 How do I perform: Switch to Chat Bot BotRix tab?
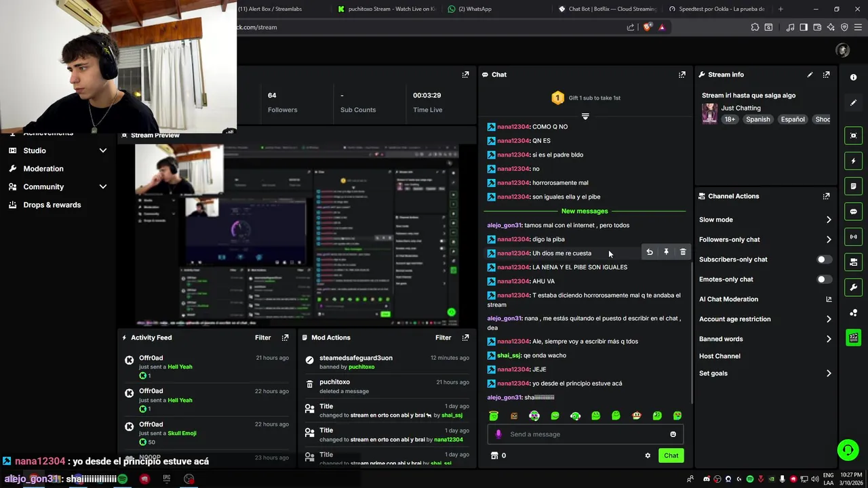[608, 9]
